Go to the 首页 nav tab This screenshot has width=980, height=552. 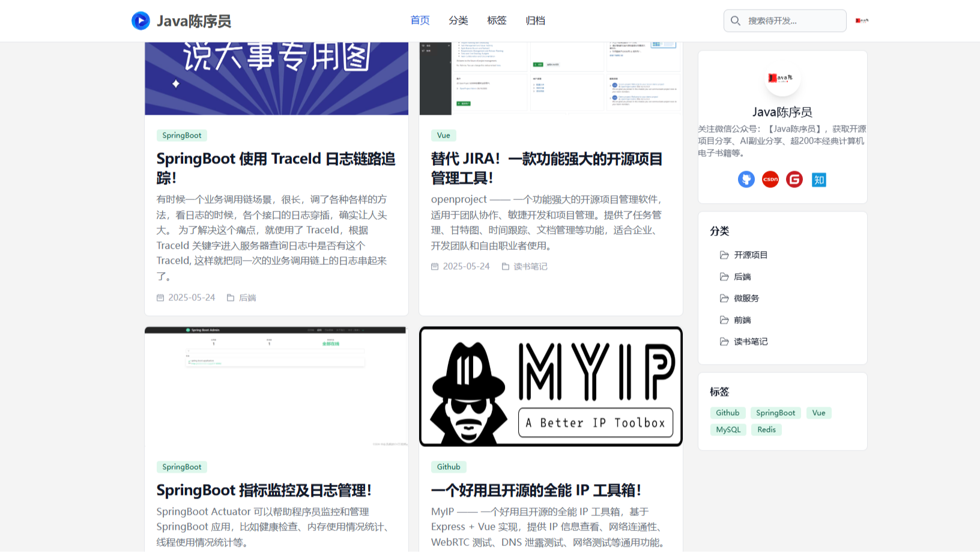coord(420,20)
